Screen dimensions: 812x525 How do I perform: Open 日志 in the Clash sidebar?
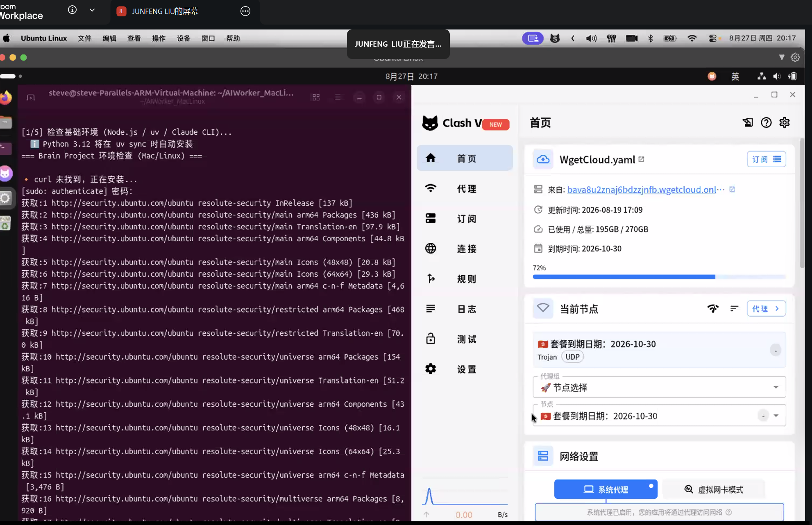(x=465, y=308)
